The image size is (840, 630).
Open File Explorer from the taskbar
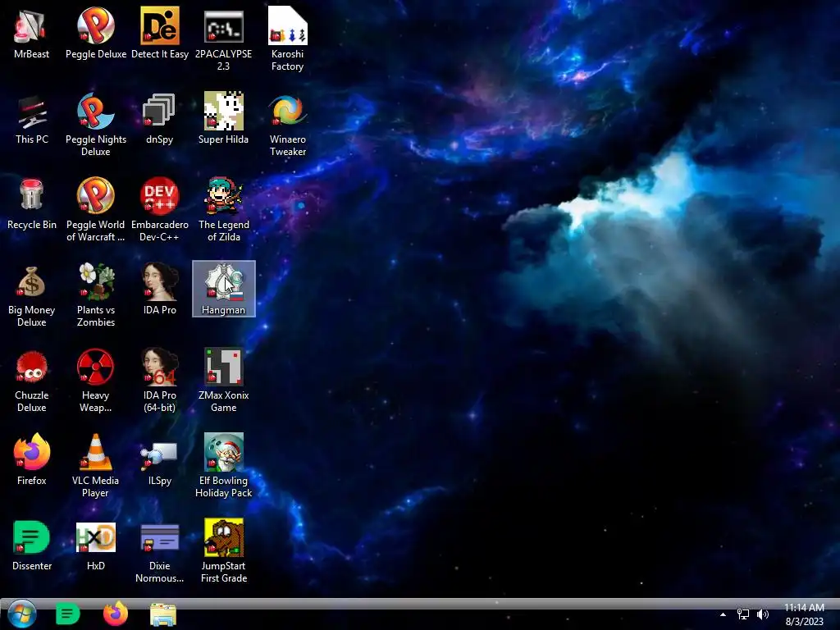point(163,614)
